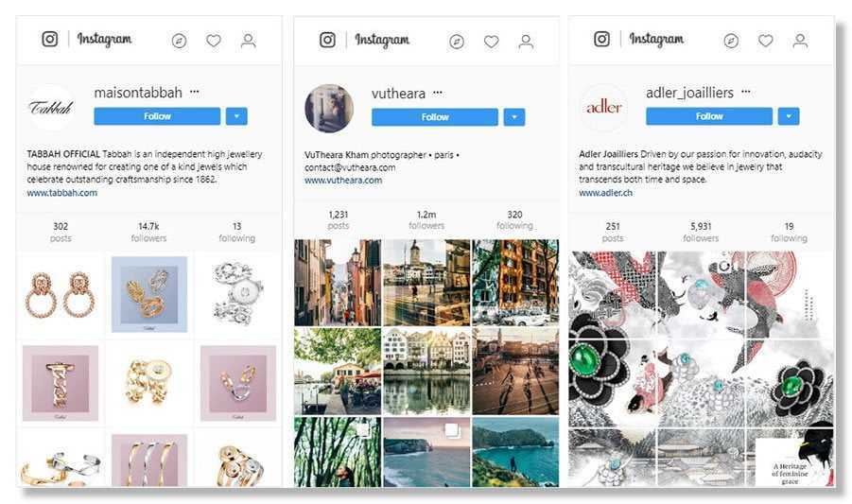The width and height of the screenshot is (852, 504).
Task: Open the gold hoop earrings post thumbnail
Action: pos(61,295)
